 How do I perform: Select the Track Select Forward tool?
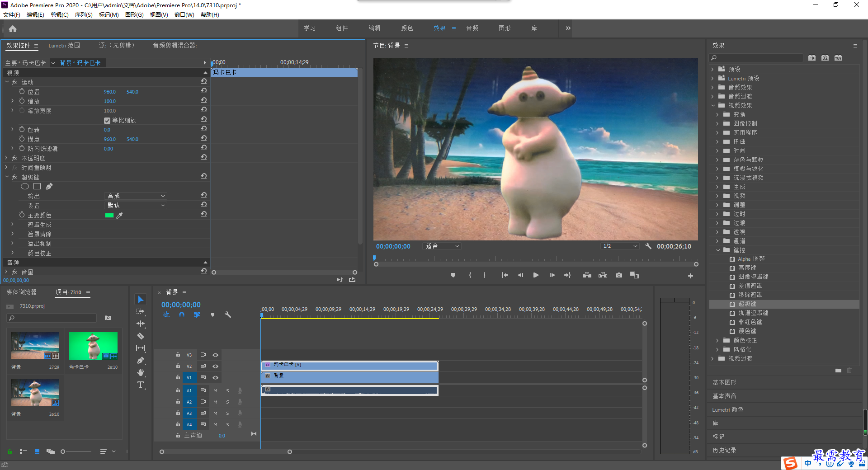[141, 311]
